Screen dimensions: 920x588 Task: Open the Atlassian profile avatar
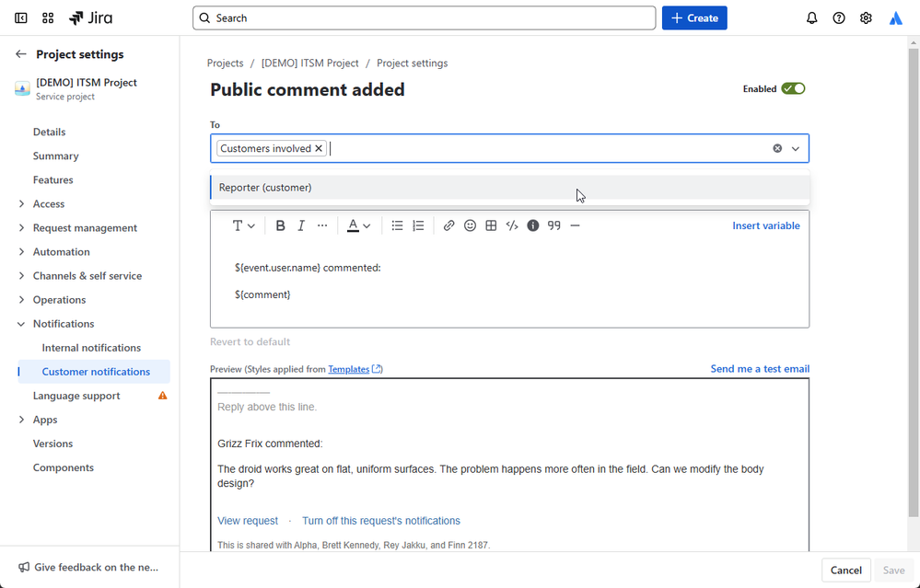pos(895,18)
